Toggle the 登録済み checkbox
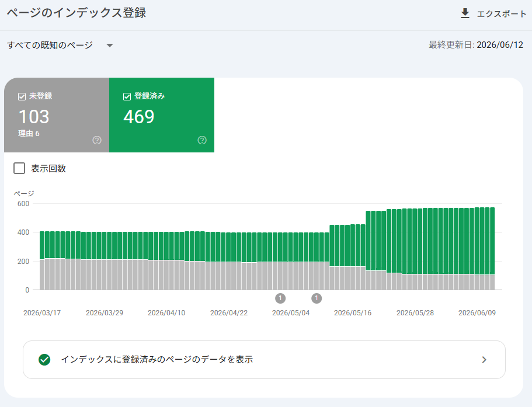Viewport: 532px width, 407px height. point(127,97)
